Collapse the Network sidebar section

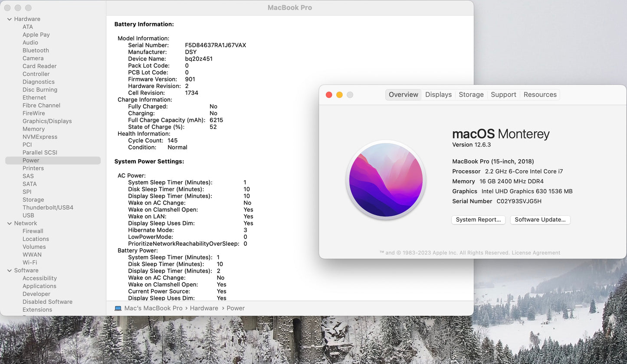coord(9,223)
